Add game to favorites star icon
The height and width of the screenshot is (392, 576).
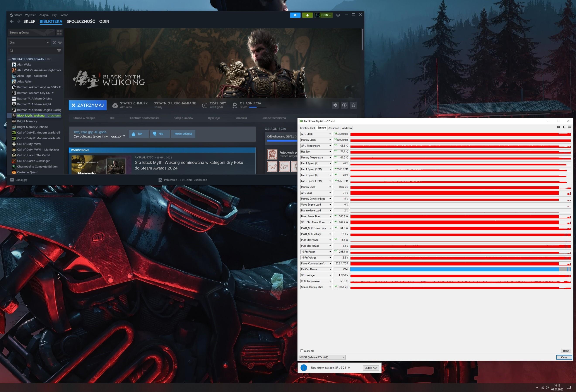pyautogui.click(x=354, y=105)
